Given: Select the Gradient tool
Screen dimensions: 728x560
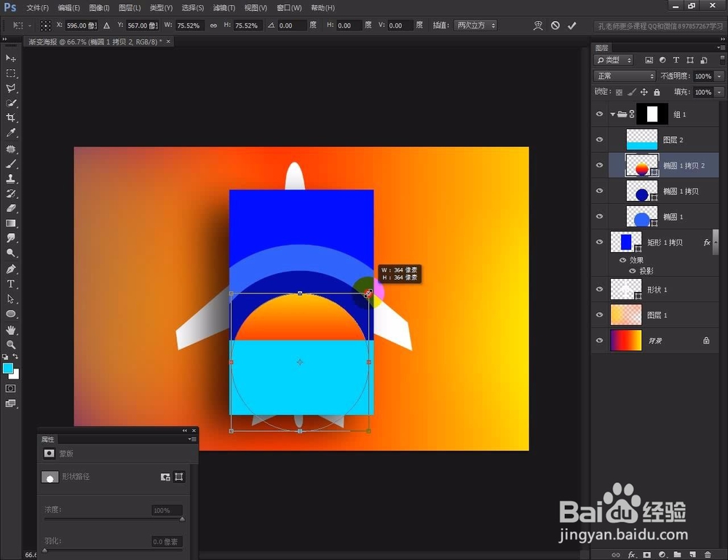Looking at the screenshot, I should click(x=10, y=222).
